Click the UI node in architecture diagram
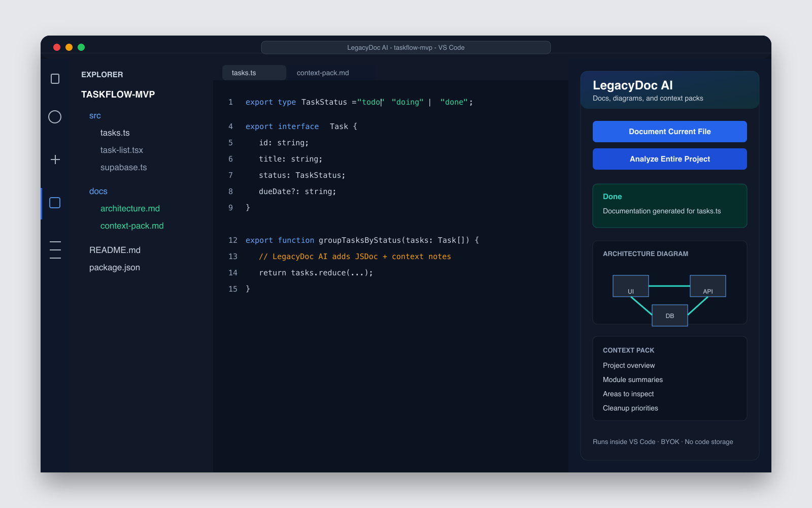 pyautogui.click(x=631, y=286)
